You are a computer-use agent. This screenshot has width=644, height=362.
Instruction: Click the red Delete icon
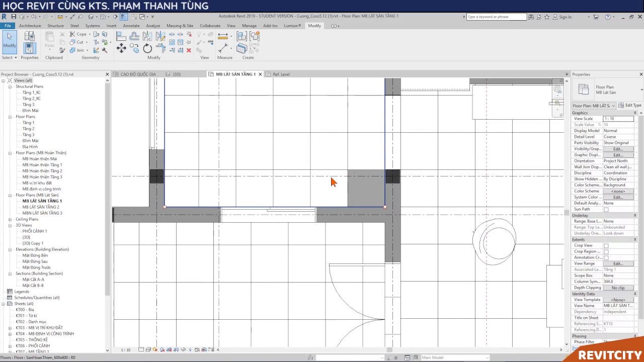(189, 50)
